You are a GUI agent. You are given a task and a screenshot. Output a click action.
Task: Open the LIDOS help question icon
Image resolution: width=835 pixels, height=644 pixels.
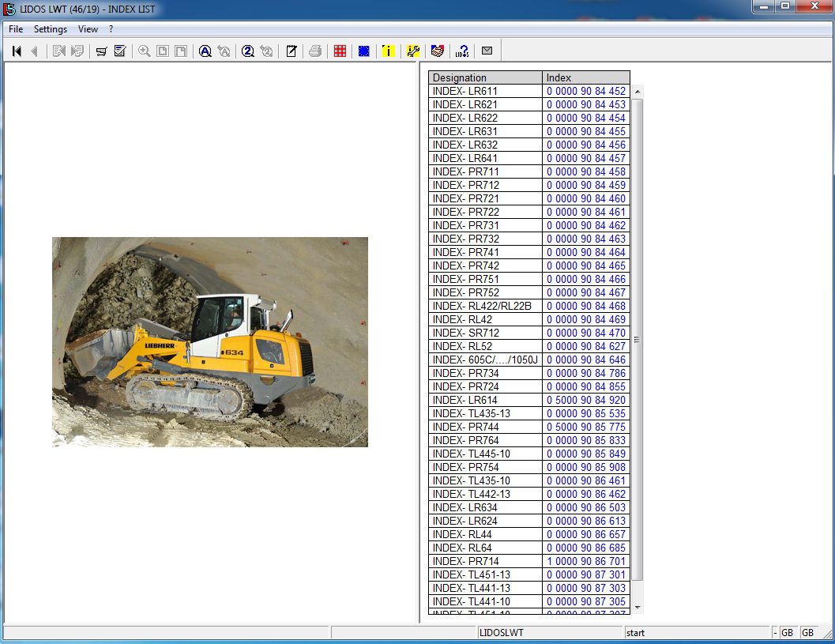[x=462, y=51]
